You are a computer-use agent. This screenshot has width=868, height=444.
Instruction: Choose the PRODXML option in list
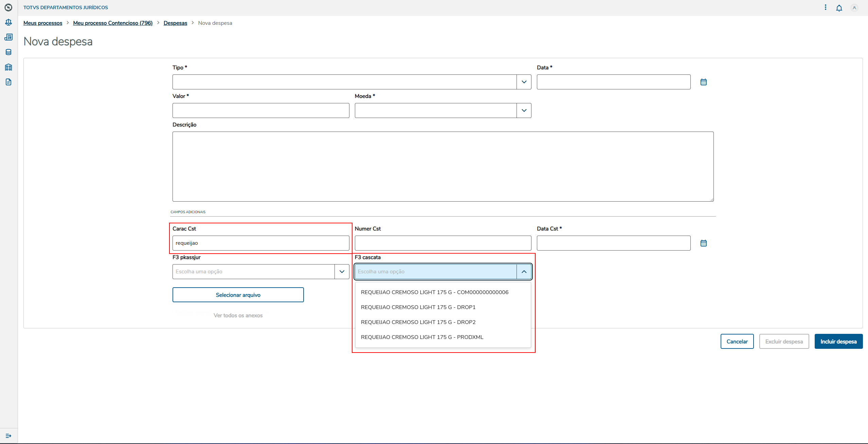tap(422, 337)
